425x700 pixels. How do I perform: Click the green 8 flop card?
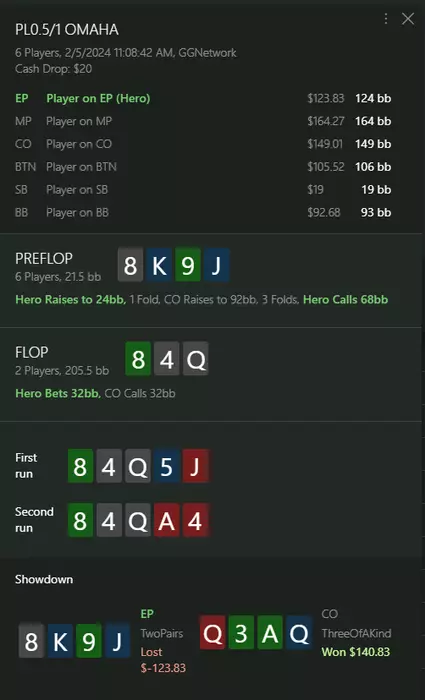[x=138, y=358]
